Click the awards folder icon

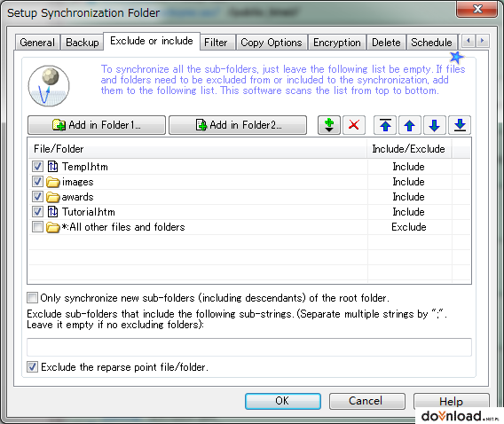[52, 197]
